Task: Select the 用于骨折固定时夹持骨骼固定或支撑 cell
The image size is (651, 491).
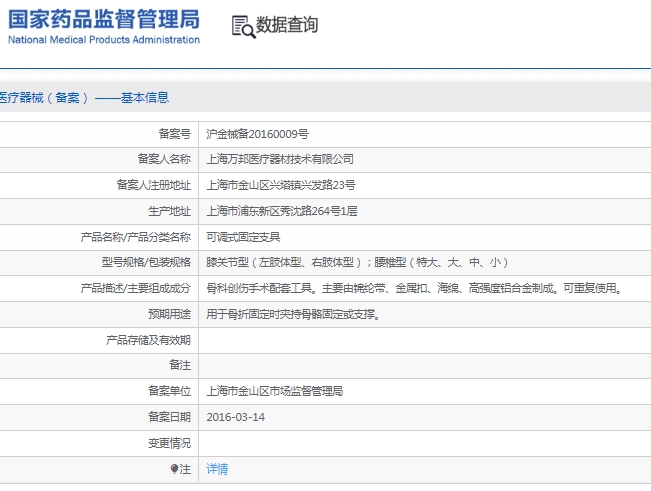Action: (x=293, y=314)
